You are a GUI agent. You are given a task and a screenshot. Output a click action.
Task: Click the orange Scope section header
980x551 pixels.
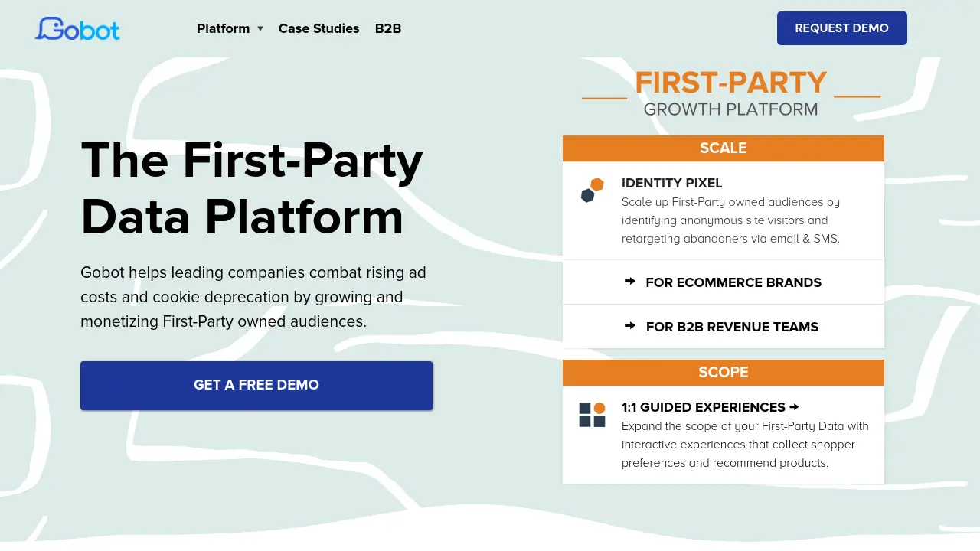[724, 373]
